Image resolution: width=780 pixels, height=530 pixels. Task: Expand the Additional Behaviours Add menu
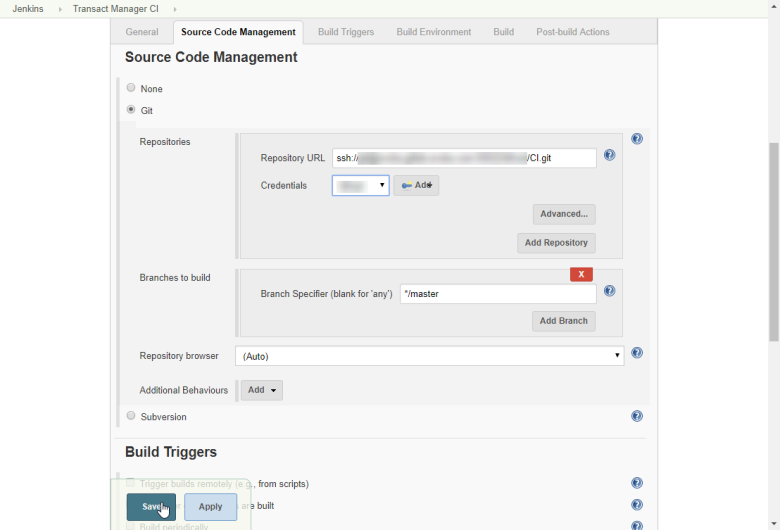tap(262, 390)
